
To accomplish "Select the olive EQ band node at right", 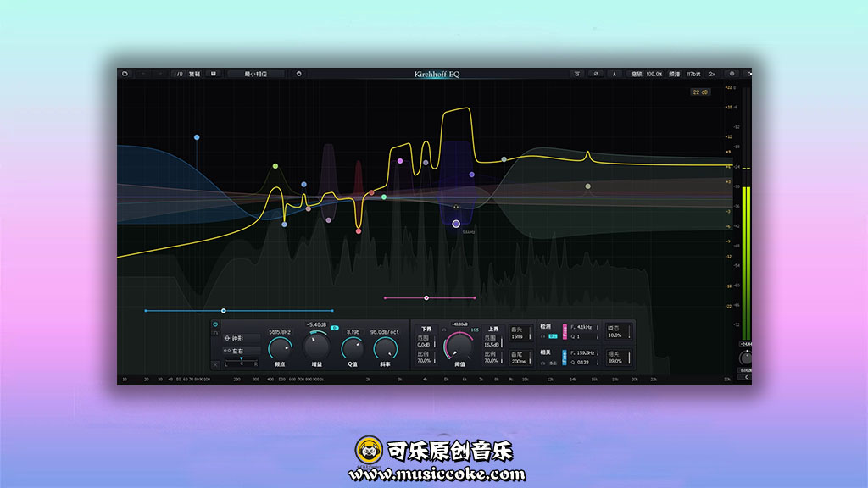I will [x=588, y=186].
